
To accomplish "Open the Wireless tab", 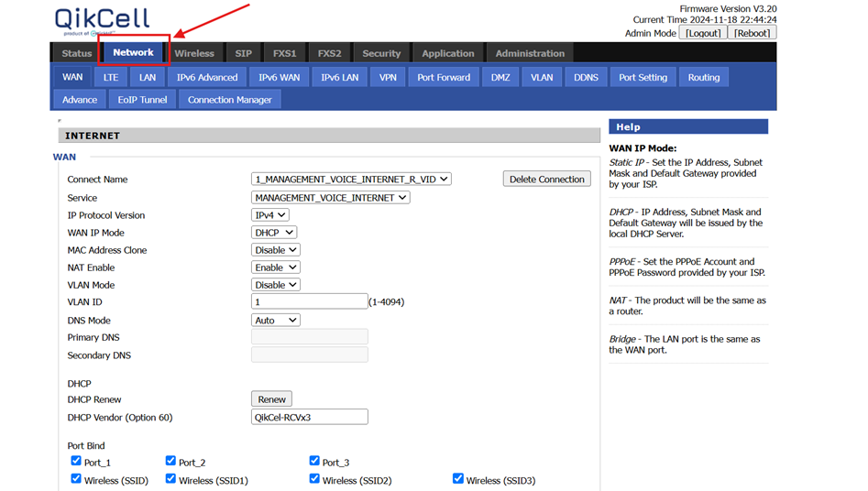I will [194, 53].
